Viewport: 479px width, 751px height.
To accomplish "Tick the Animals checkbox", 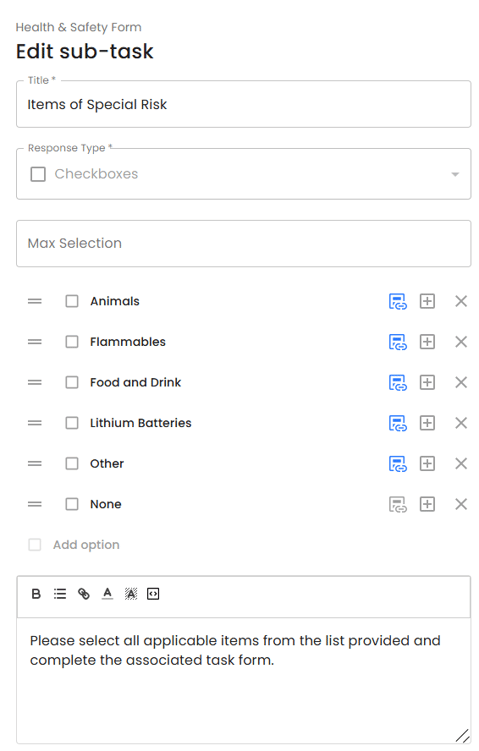I will 72,301.
